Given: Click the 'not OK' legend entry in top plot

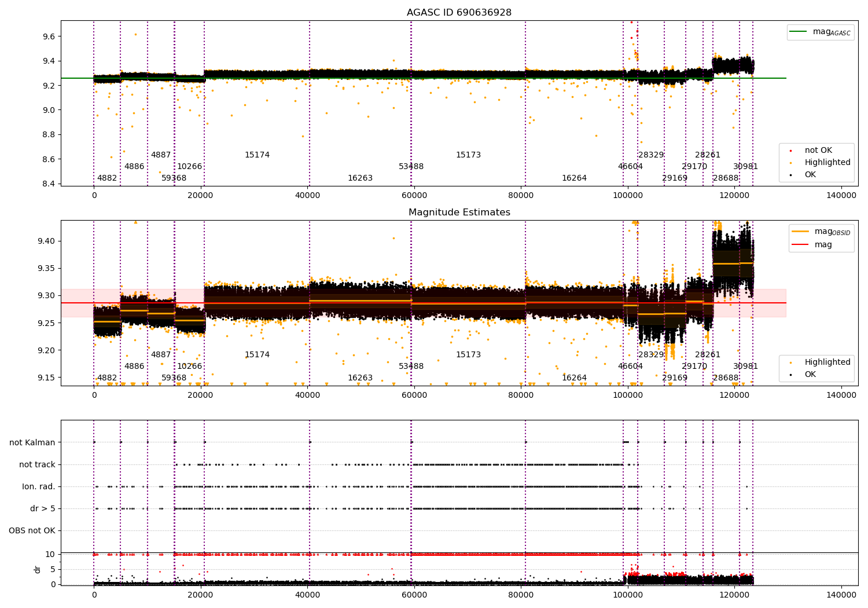Looking at the screenshot, I should click(x=811, y=150).
